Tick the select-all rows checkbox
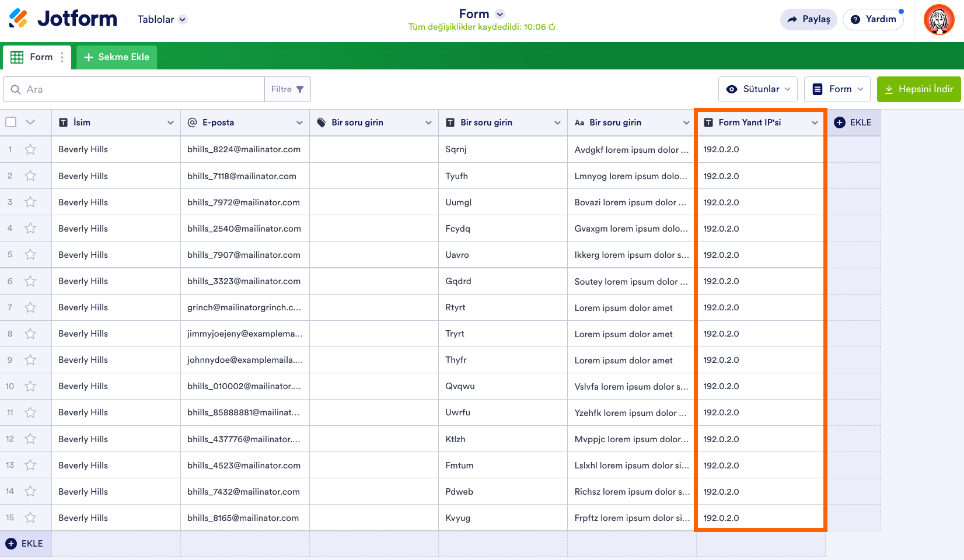 pyautogui.click(x=11, y=122)
